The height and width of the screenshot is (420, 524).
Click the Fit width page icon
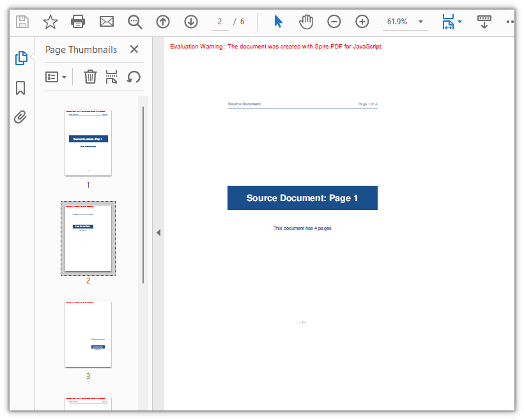tap(448, 22)
